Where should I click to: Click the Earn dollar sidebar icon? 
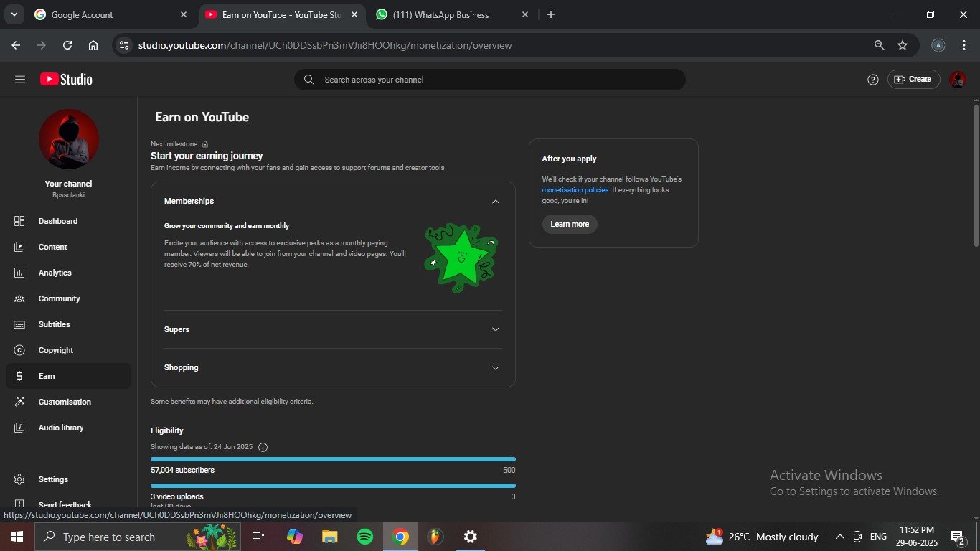[x=19, y=376]
